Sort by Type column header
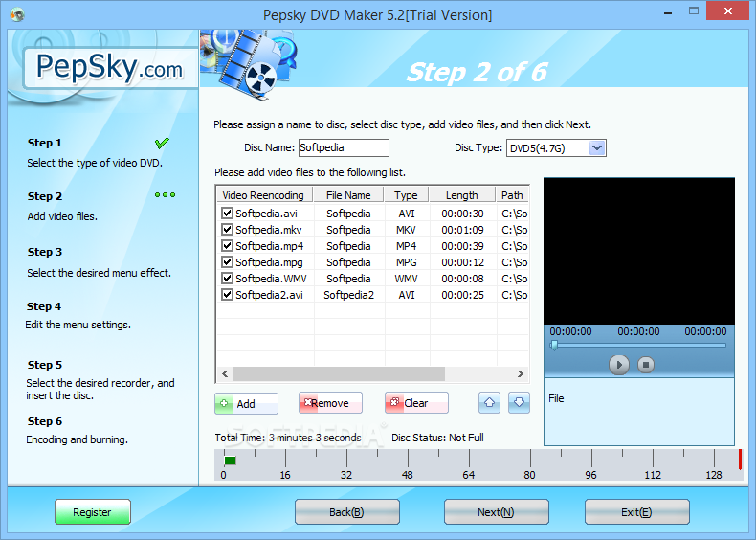This screenshot has height=540, width=756. (x=407, y=195)
